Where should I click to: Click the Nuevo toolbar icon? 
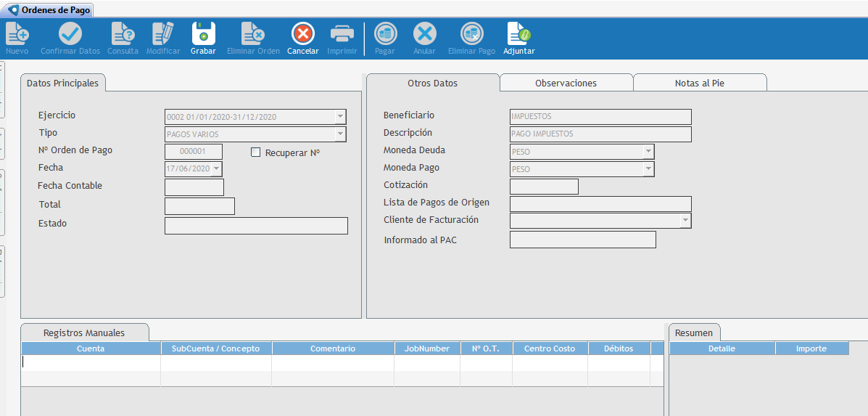coord(17,34)
